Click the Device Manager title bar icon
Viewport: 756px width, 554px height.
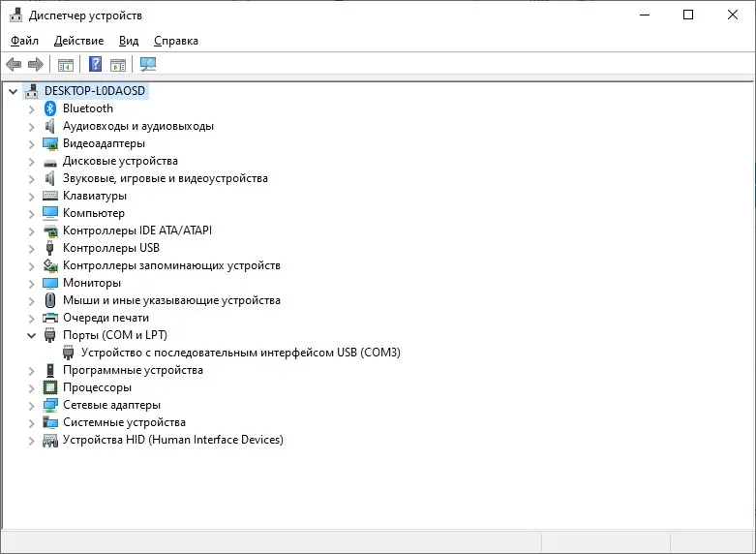click(x=15, y=15)
